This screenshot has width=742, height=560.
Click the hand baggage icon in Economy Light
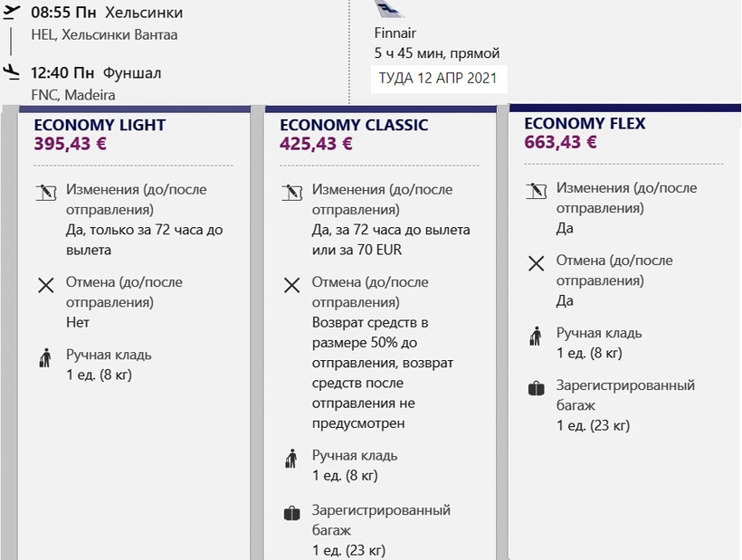45,357
